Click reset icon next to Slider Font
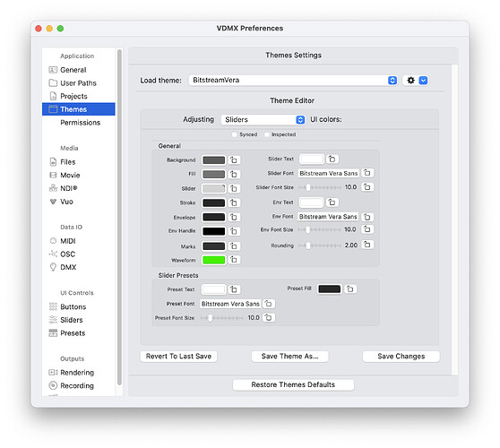Viewport: 500px width, 448px height. coord(367,173)
